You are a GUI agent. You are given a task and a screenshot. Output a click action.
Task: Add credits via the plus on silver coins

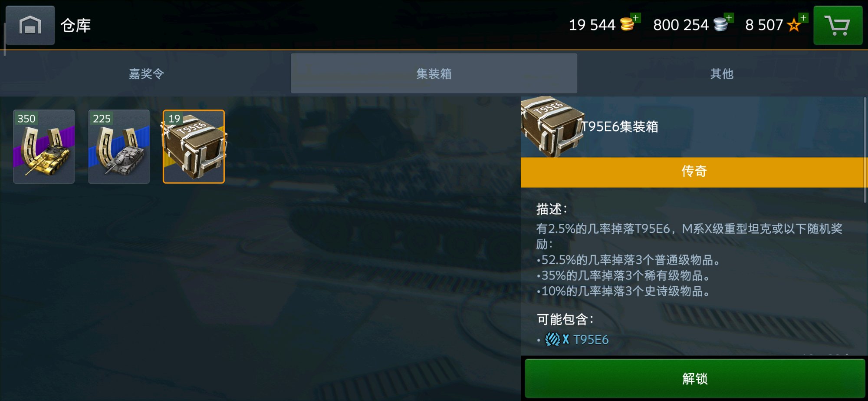729,18
